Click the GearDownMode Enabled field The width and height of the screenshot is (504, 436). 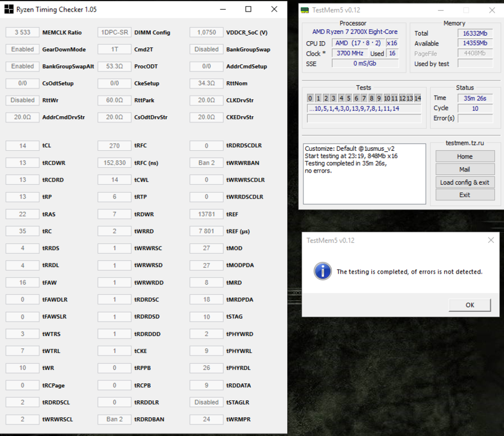click(22, 49)
